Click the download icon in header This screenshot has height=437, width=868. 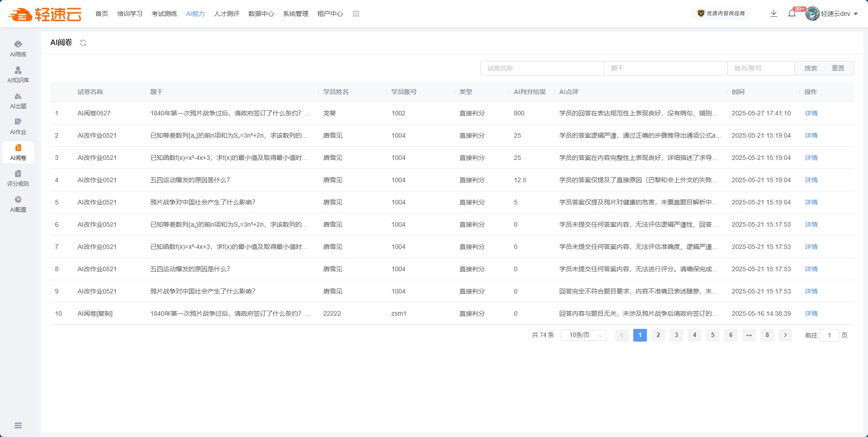coord(774,14)
